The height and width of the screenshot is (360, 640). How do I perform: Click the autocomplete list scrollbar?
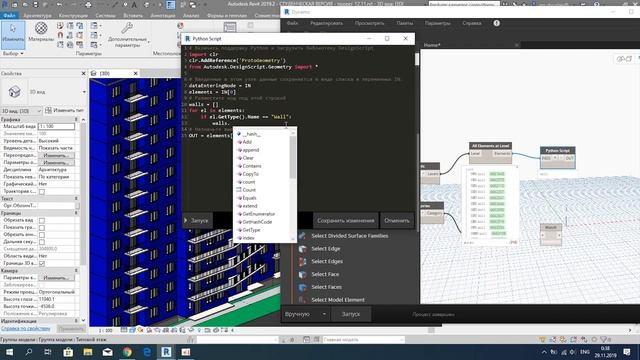click(293, 157)
